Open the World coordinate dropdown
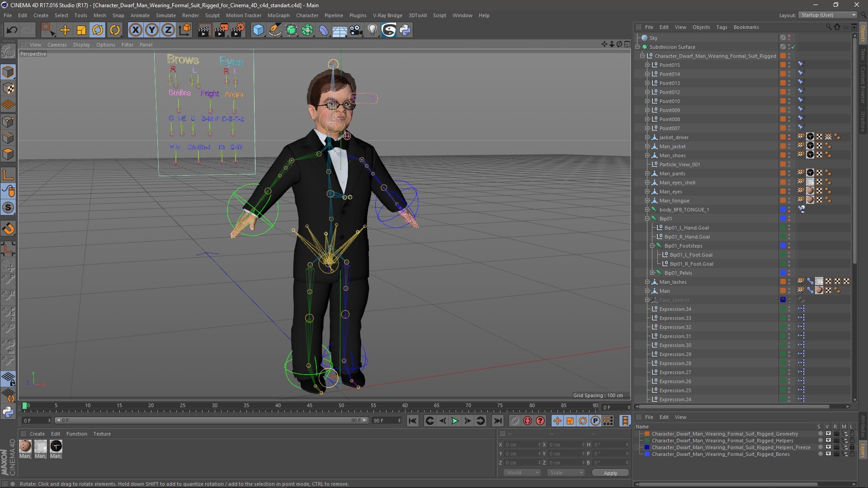Screen dimensions: 868x488 click(x=522, y=473)
